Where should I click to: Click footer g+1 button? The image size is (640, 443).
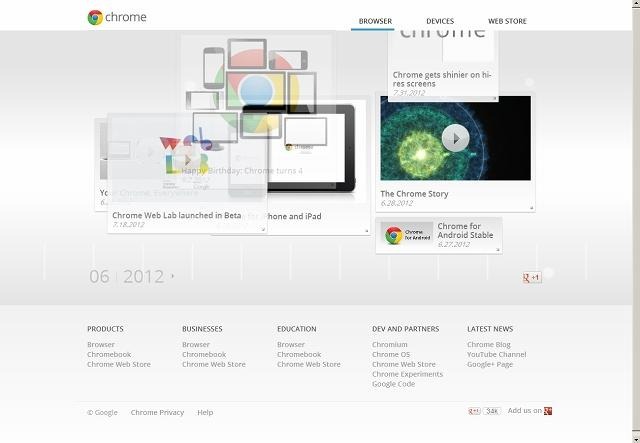[x=474, y=411]
